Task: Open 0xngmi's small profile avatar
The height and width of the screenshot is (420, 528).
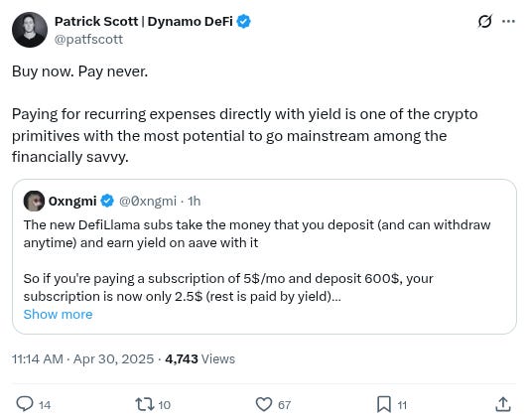Action: 34,201
